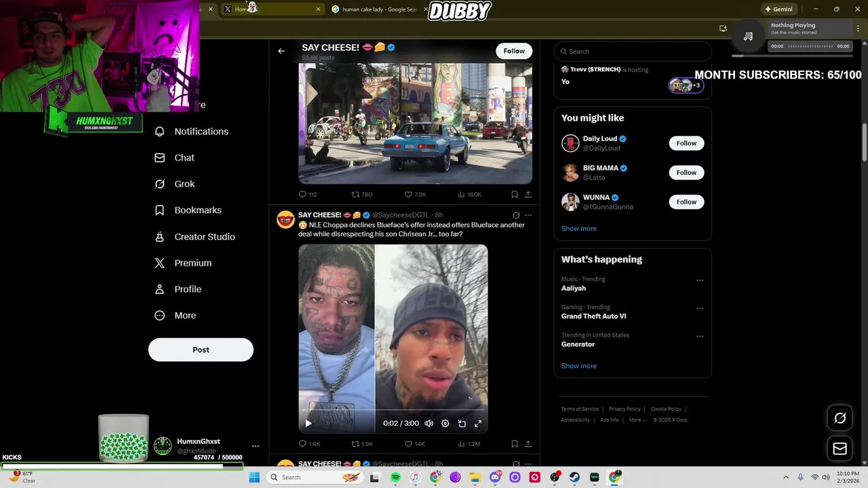868x488 pixels.
Task: Open Notifications in the sidebar
Action: pyautogui.click(x=191, y=131)
